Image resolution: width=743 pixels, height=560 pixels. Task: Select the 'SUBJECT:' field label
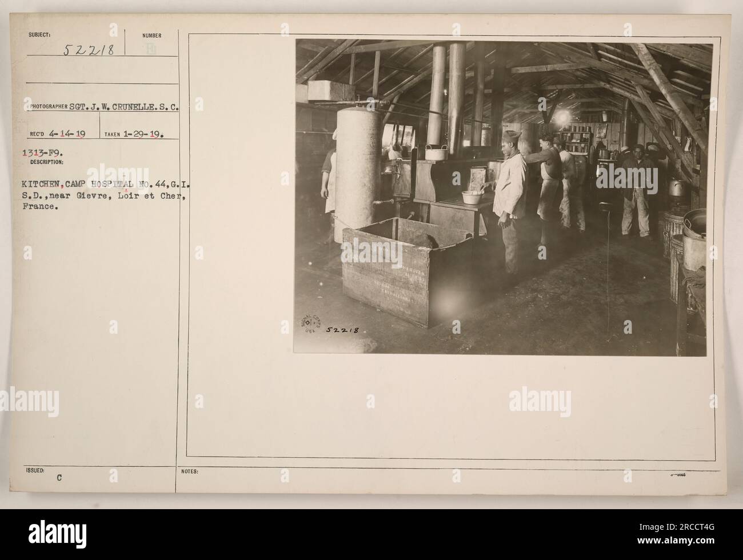[38, 35]
